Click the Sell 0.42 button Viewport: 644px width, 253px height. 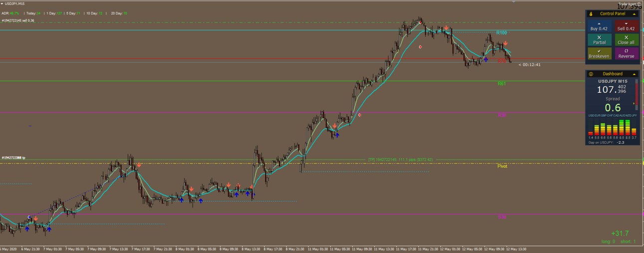click(627, 26)
